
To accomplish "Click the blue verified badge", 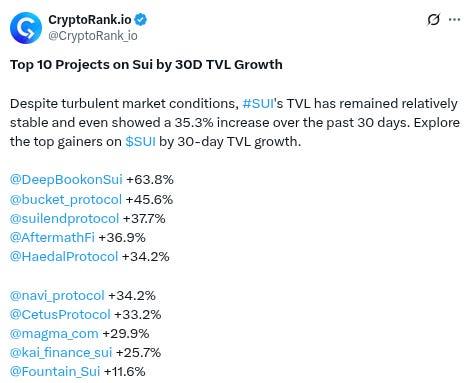I will point(141,20).
